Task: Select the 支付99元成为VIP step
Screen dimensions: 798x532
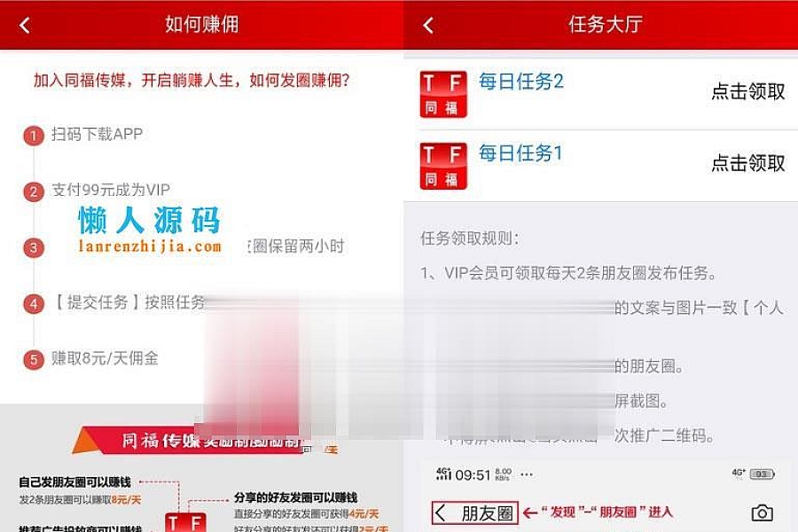Action: coord(111,190)
